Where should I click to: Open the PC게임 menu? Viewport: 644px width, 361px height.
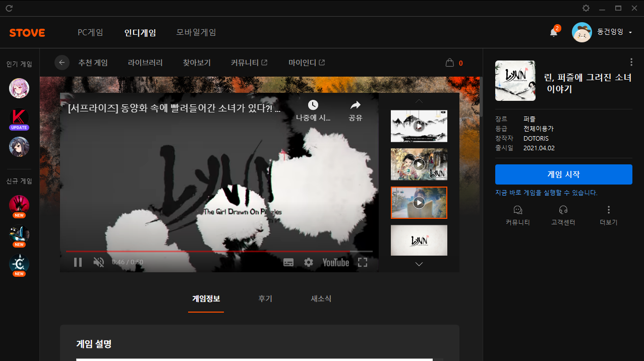pyautogui.click(x=90, y=32)
